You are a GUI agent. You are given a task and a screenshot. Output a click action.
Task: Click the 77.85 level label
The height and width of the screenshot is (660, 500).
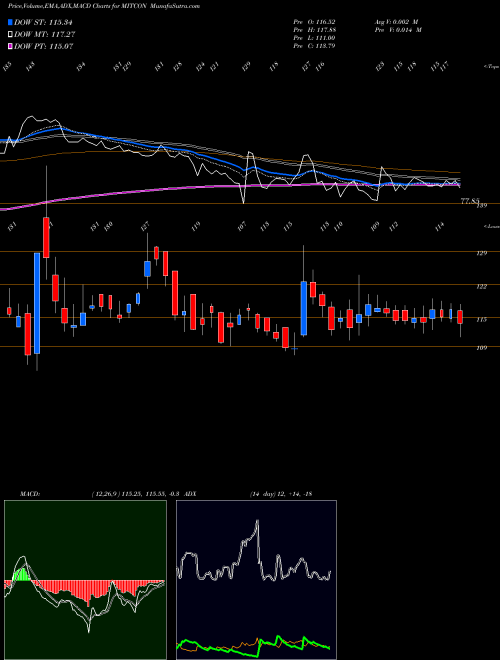(x=471, y=201)
